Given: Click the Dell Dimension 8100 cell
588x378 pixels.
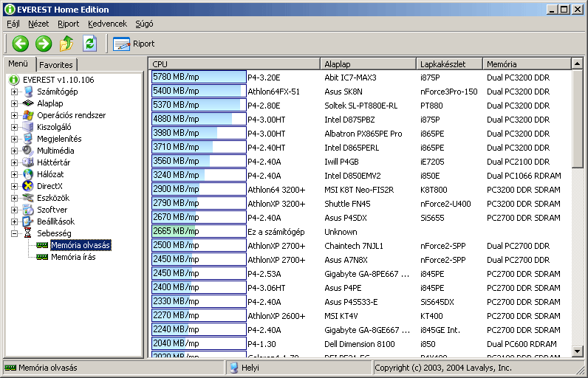Looking at the screenshot, I should pos(360,344).
